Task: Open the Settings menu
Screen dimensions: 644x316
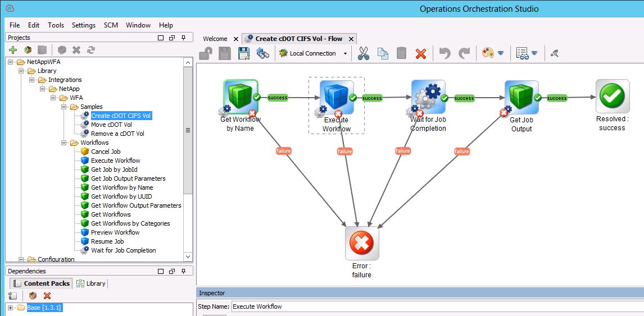Action: [84, 25]
